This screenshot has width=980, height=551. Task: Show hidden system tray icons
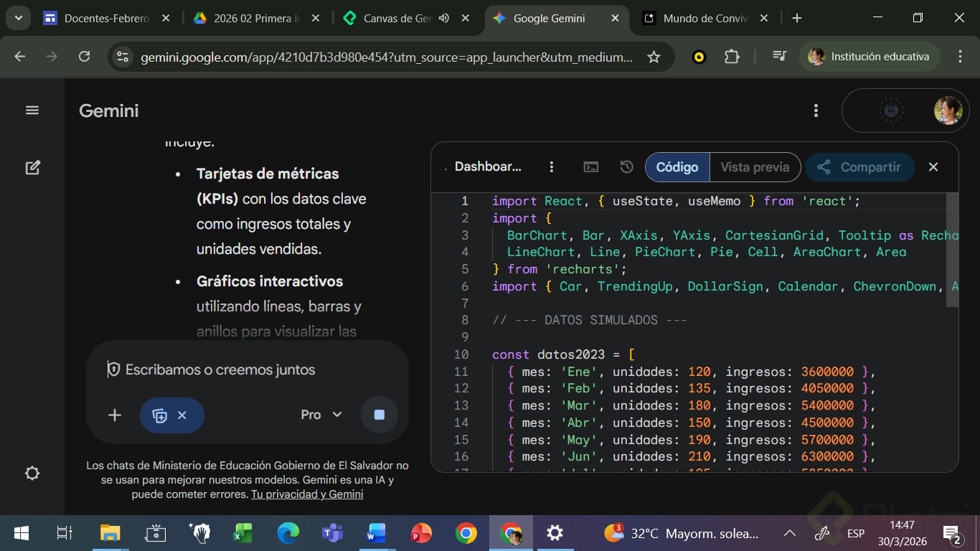(x=789, y=533)
